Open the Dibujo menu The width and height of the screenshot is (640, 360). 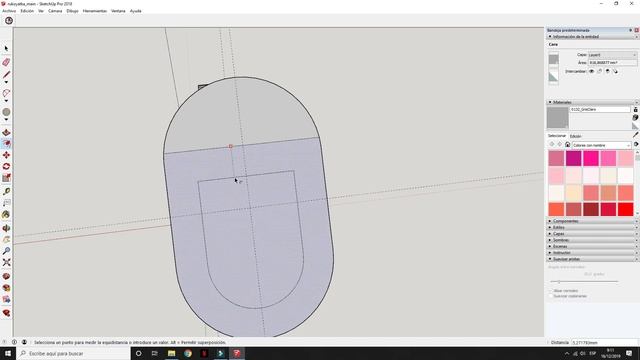coord(72,11)
